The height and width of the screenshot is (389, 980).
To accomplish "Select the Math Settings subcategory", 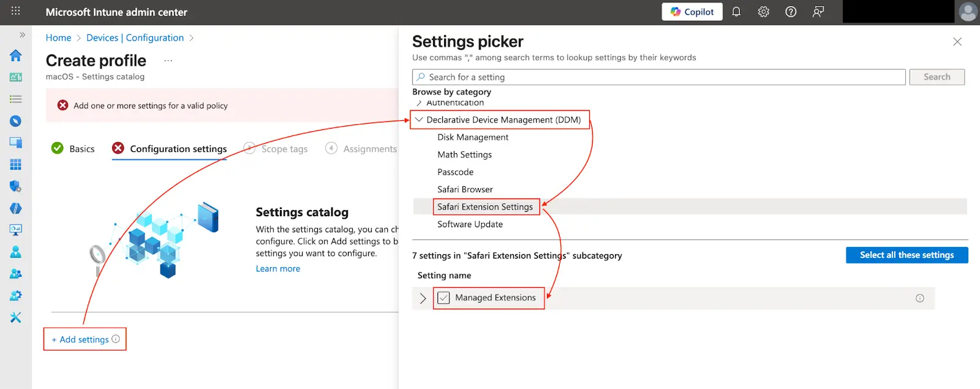I will tap(464, 154).
